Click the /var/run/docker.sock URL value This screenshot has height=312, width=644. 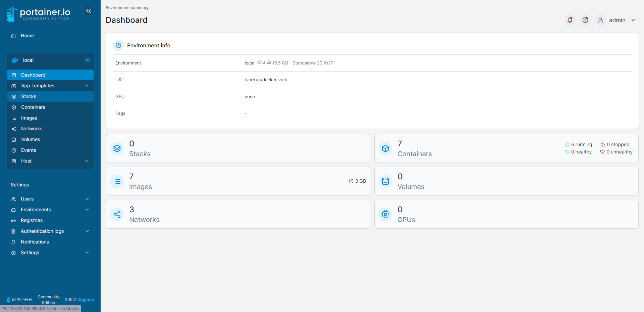[266, 80]
